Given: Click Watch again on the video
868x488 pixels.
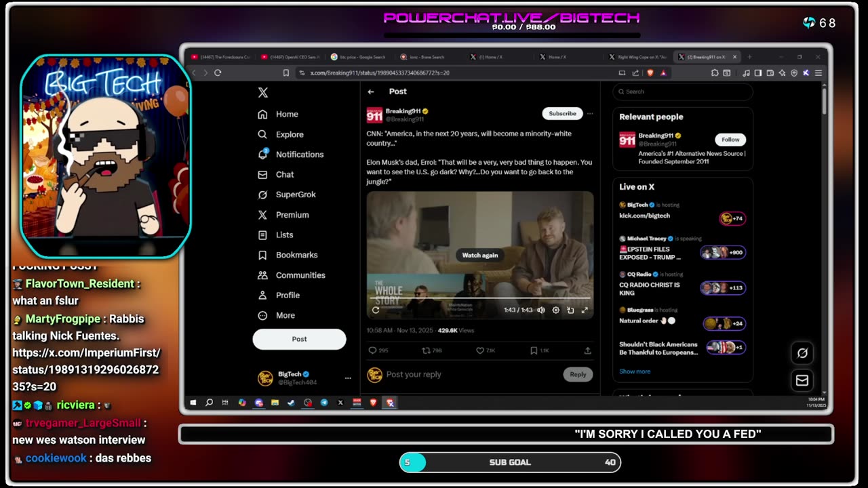Looking at the screenshot, I should tap(480, 256).
